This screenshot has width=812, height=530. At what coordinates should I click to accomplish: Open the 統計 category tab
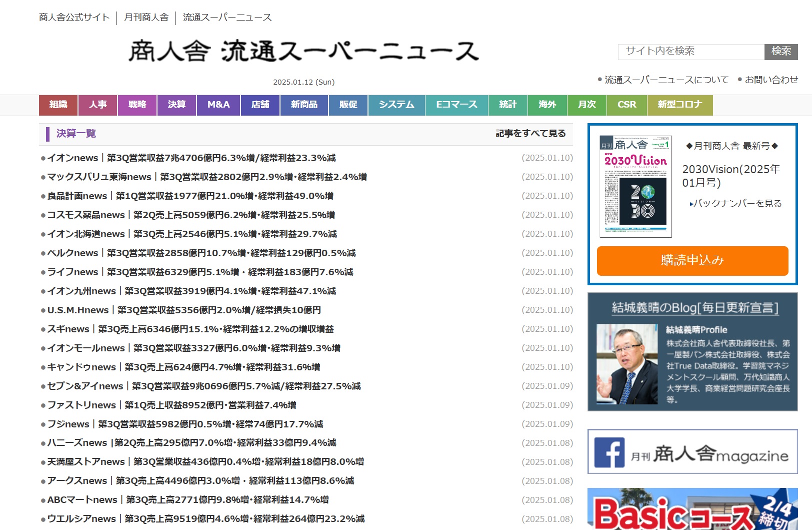507,105
